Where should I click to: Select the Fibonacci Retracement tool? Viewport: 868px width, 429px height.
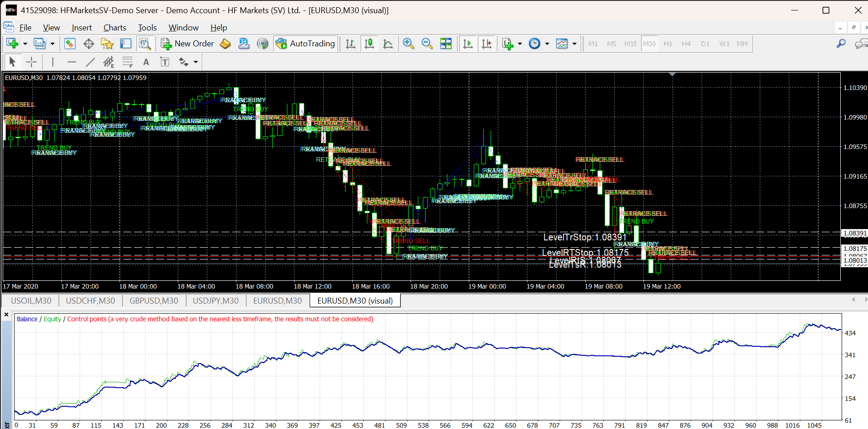click(x=127, y=62)
